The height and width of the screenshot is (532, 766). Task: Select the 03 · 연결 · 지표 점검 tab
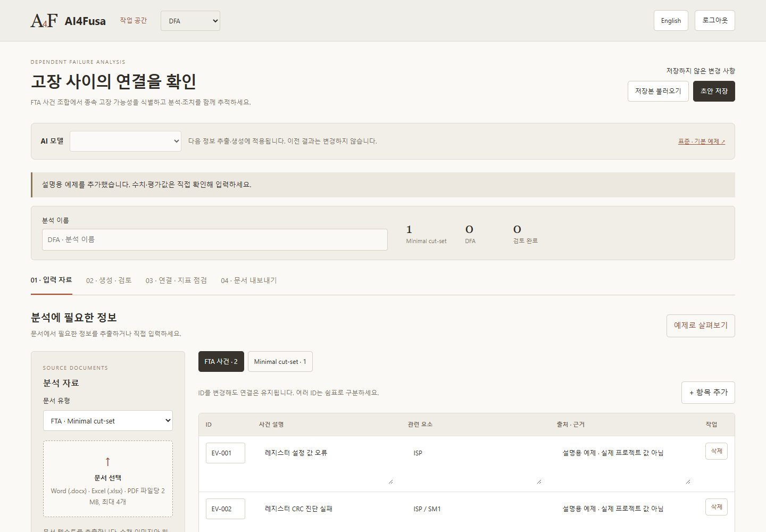click(x=176, y=280)
